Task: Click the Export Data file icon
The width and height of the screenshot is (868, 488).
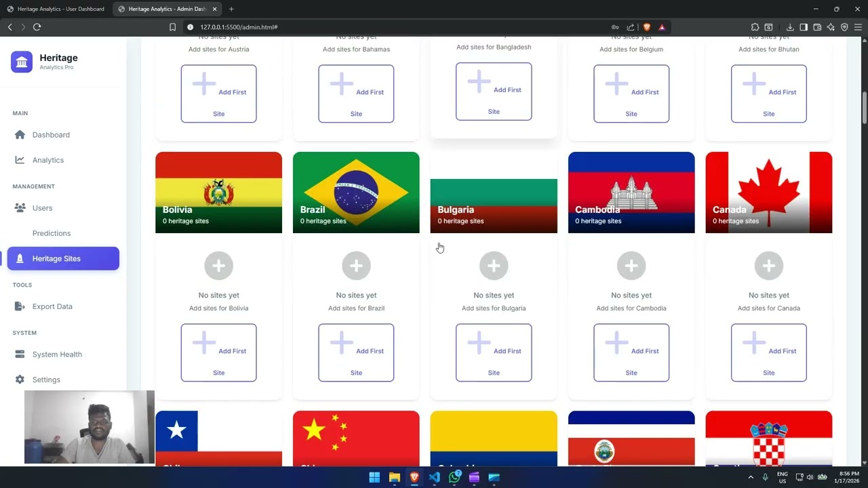Action: point(20,306)
